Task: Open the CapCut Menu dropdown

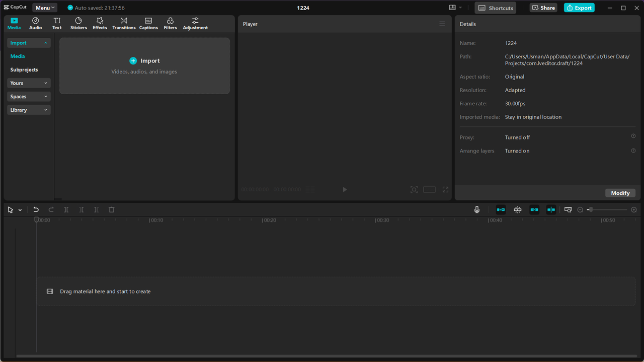Action: coord(45,8)
